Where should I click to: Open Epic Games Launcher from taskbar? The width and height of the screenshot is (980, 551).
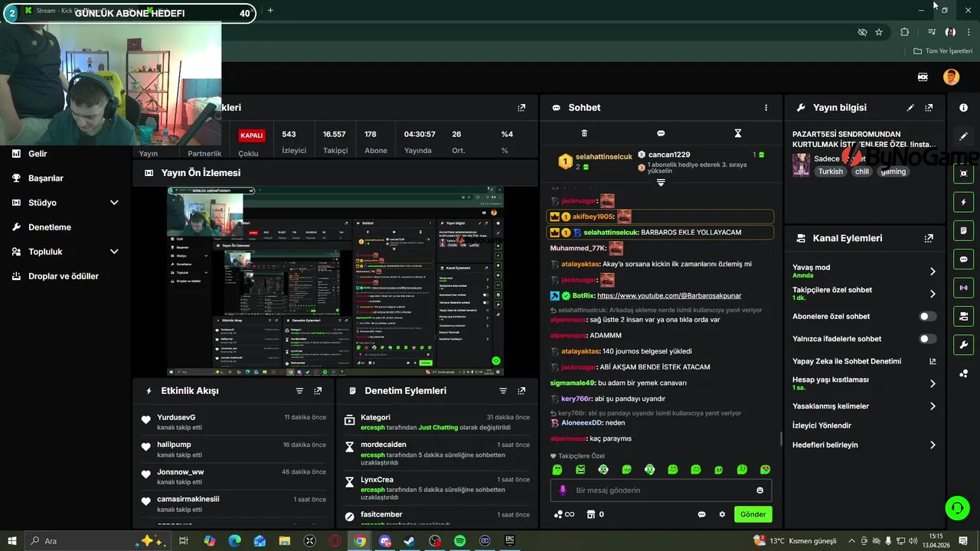(510, 541)
